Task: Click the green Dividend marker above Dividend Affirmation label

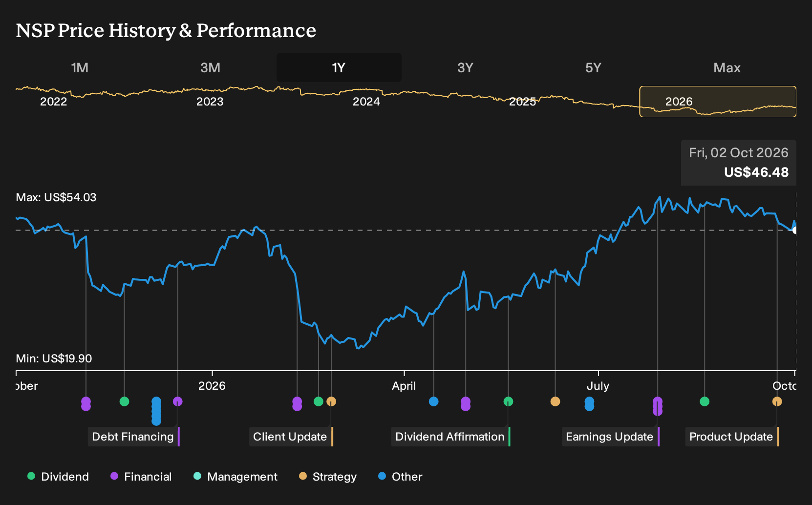Action: tap(509, 401)
